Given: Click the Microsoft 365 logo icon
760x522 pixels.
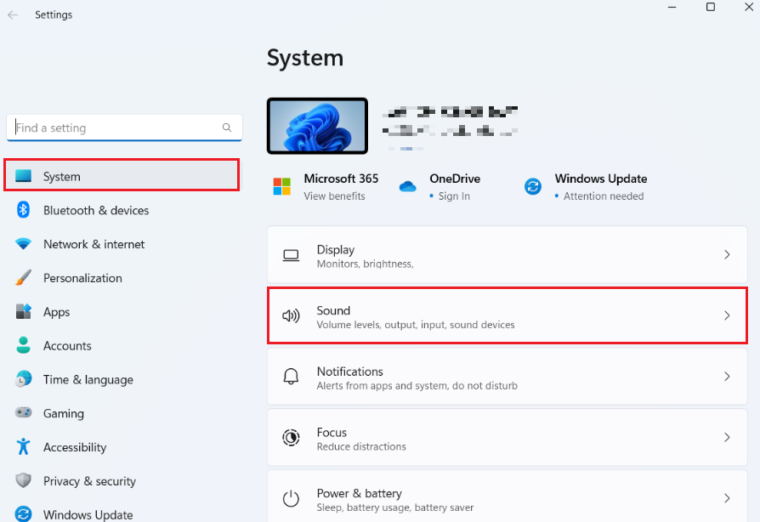Looking at the screenshot, I should [282, 187].
